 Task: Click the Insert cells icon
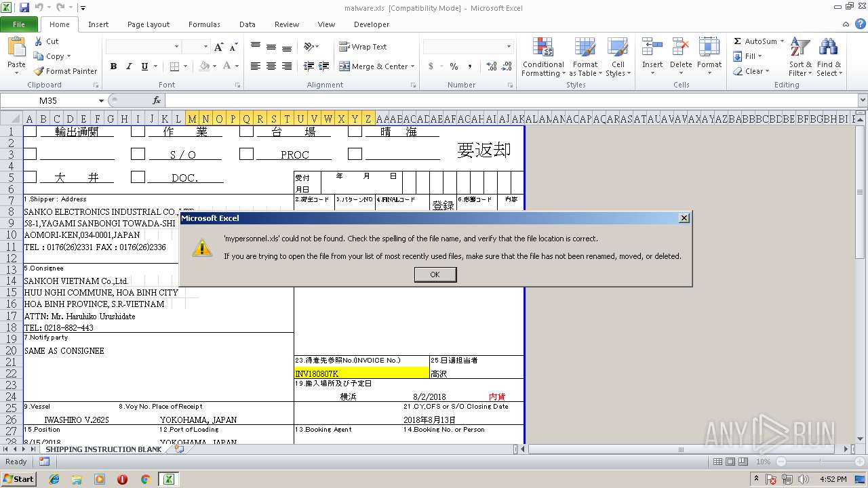pos(652,47)
